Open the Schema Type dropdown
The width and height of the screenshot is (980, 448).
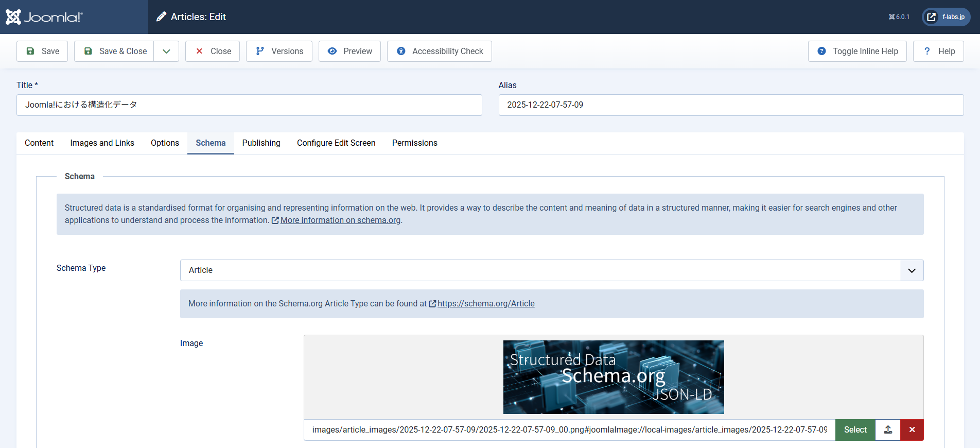pos(551,270)
